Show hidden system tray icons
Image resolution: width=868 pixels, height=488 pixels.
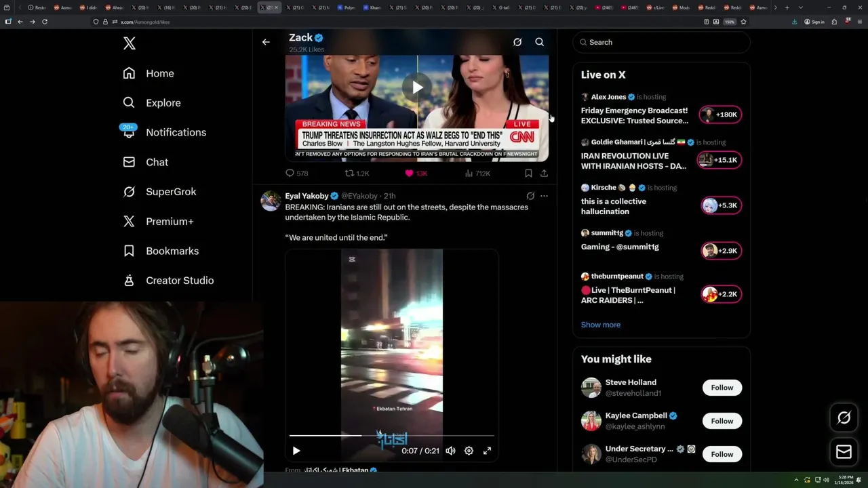797,480
